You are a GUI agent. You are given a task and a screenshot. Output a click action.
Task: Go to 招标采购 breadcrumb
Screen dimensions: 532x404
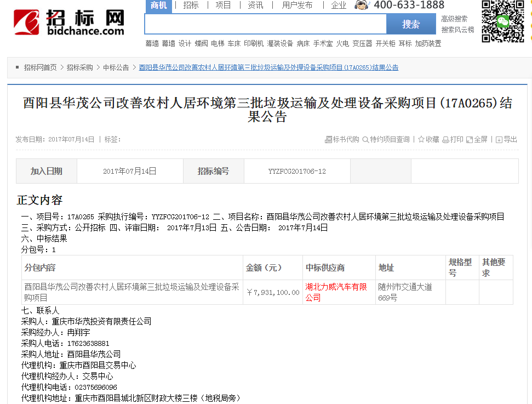(80, 67)
